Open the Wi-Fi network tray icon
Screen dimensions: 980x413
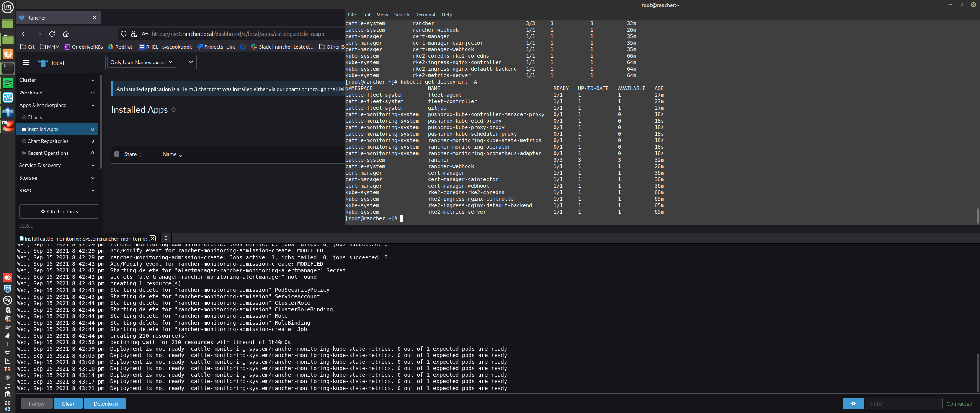click(8, 377)
